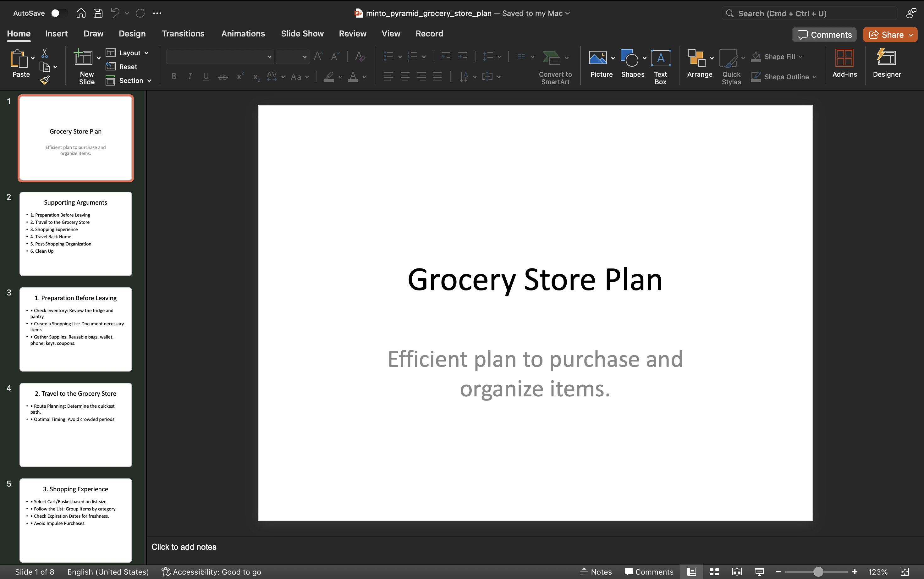Toggle the Notes pane in status bar

tap(596, 572)
